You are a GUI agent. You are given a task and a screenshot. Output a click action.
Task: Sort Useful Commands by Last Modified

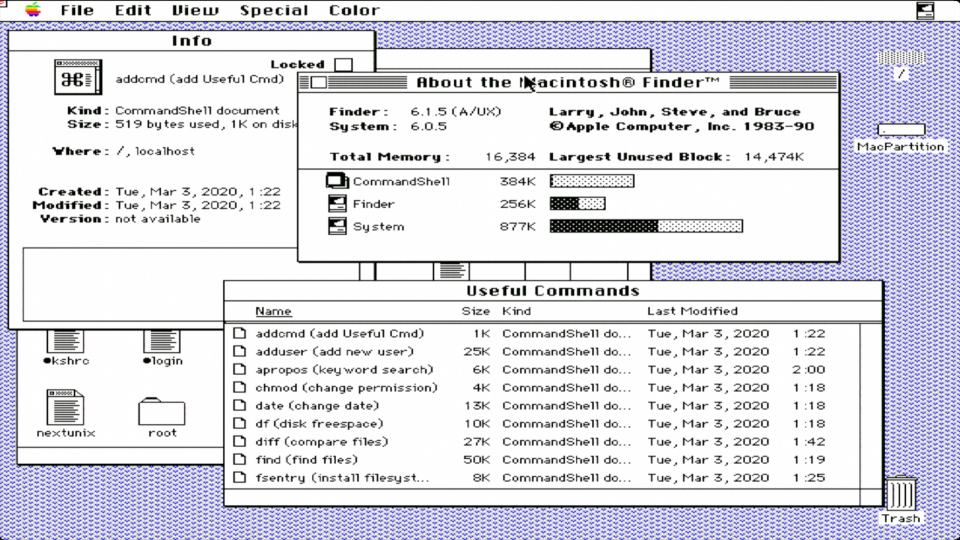point(692,311)
